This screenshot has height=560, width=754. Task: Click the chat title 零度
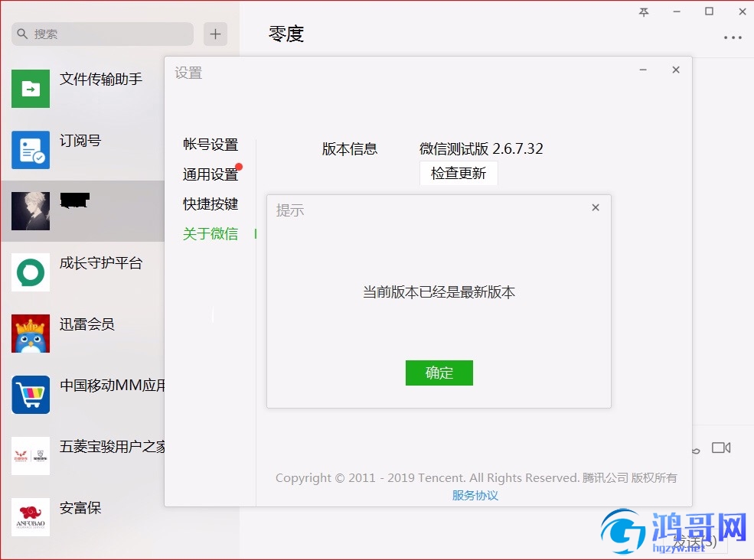(x=286, y=34)
